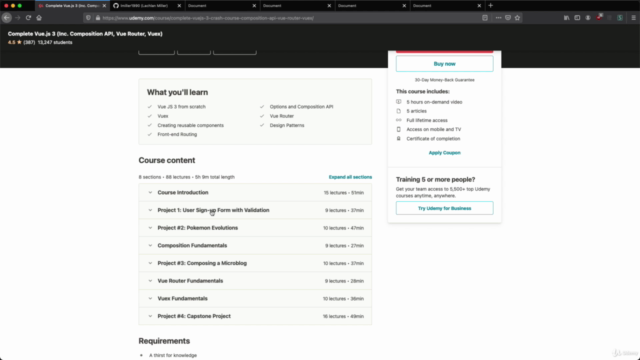This screenshot has width=640, height=360.
Task: Click the '13,247 students' text
Action: [55, 42]
